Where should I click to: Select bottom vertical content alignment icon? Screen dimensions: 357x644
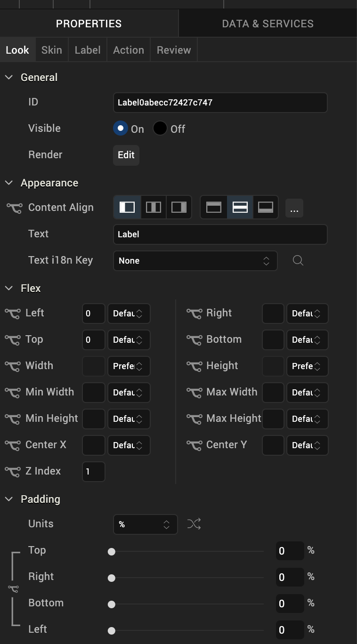[x=266, y=208]
